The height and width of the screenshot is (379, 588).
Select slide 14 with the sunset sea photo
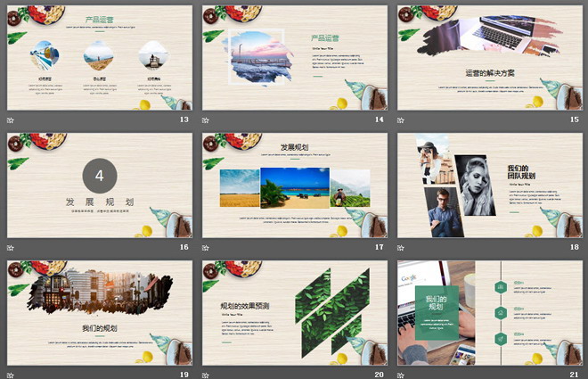(x=294, y=57)
